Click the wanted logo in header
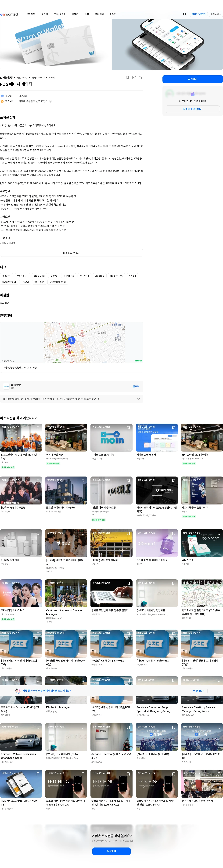Screen dimensions: 223x868 point(9,14)
